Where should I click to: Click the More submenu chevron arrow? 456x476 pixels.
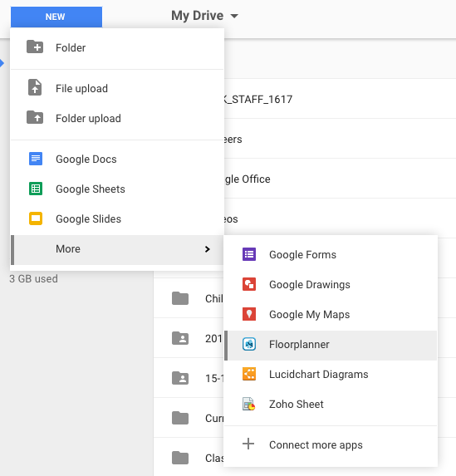pyautogui.click(x=208, y=249)
